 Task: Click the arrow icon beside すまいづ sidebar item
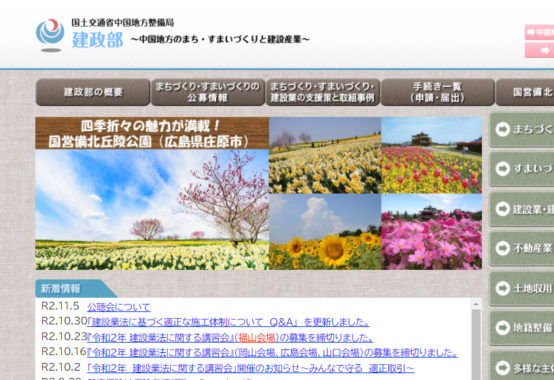point(503,169)
